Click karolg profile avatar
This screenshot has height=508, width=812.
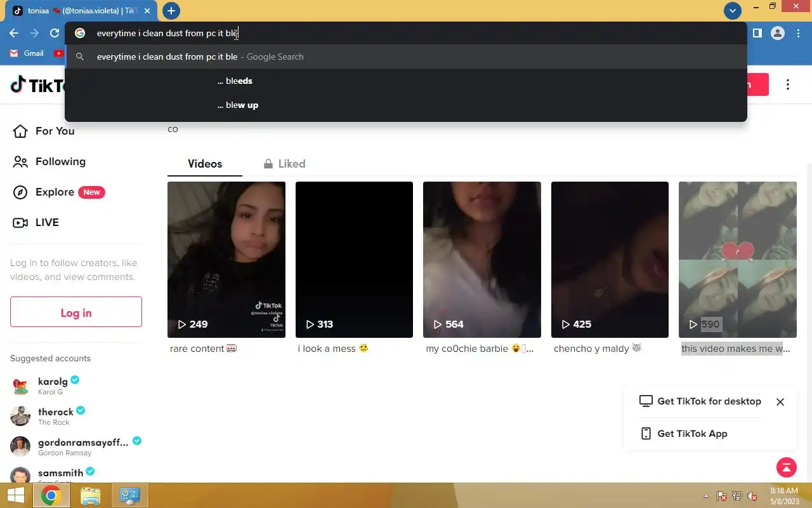[x=20, y=386]
